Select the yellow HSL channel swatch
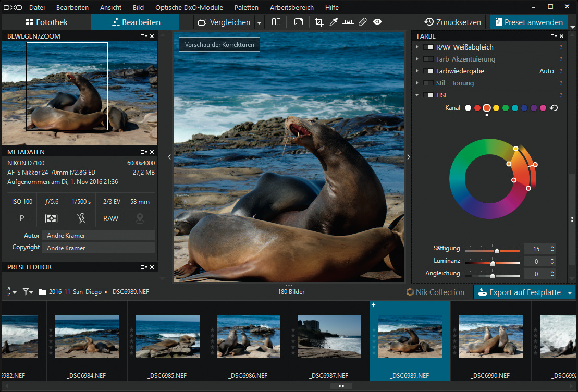578x392 pixels. (496, 108)
